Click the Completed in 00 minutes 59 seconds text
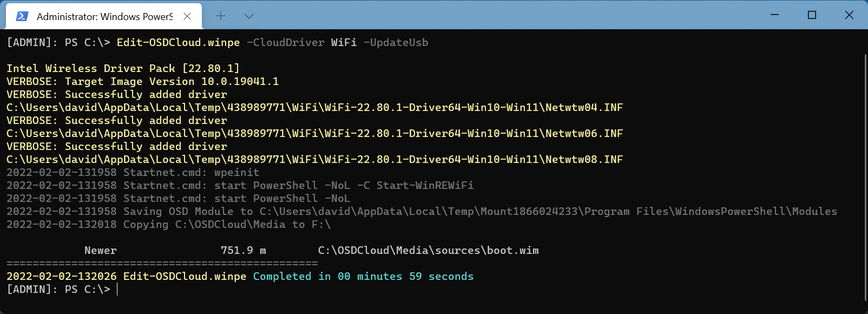The image size is (868, 314). [x=363, y=276]
